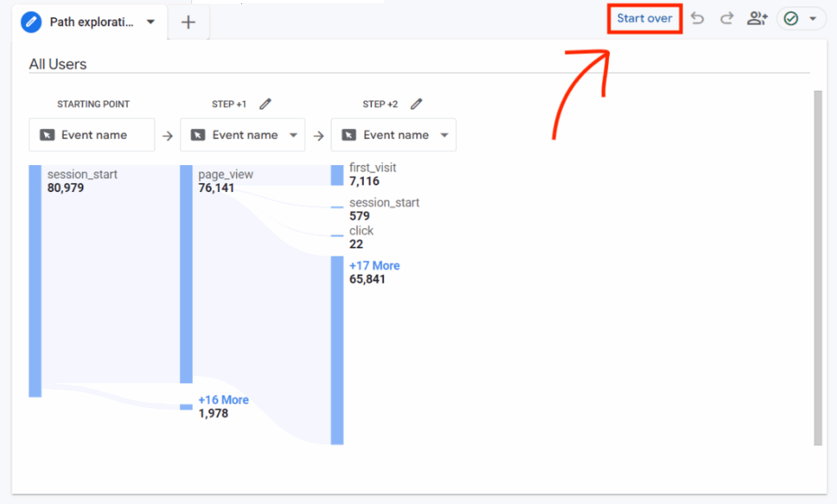837x504 pixels.
Task: Add a new tab with plus icon
Action: click(189, 22)
